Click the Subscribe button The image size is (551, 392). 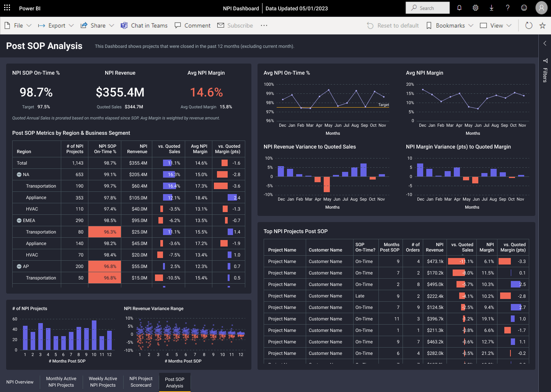tap(235, 26)
